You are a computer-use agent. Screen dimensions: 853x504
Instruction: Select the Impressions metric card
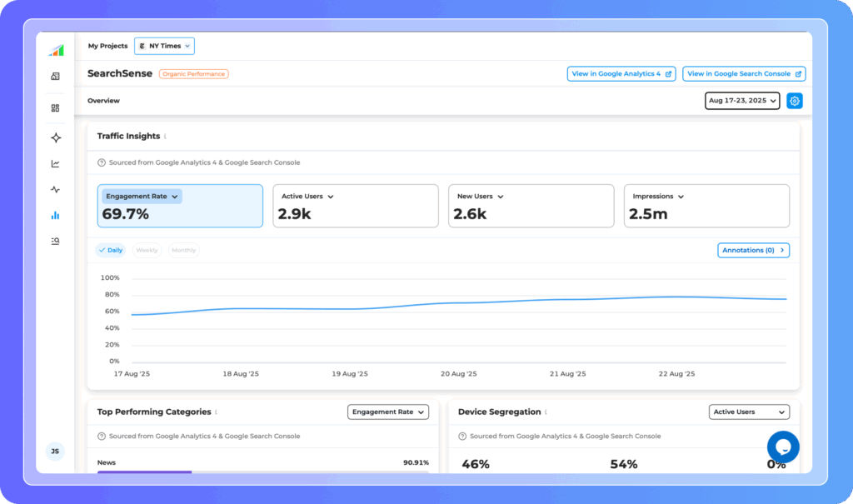tap(706, 206)
